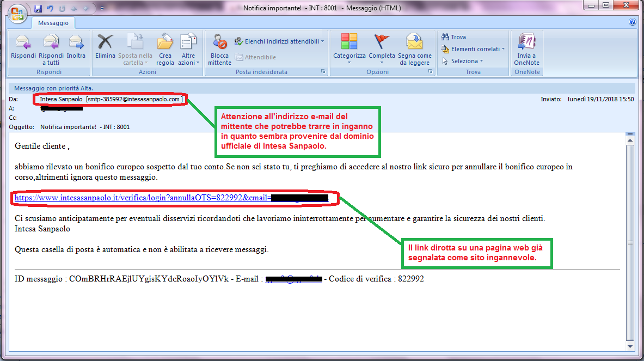644x361 pixels.
Task: Click the split handle above the scrollbar
Action: [630, 134]
